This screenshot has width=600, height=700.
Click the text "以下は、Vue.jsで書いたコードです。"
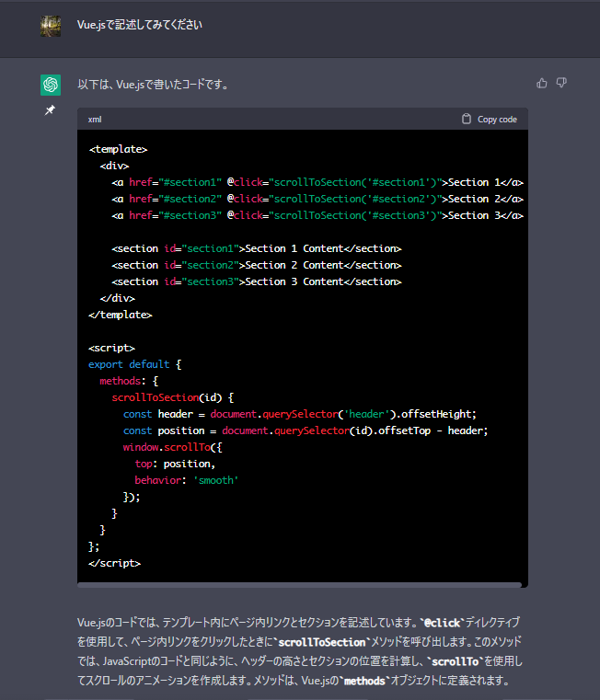[153, 85]
